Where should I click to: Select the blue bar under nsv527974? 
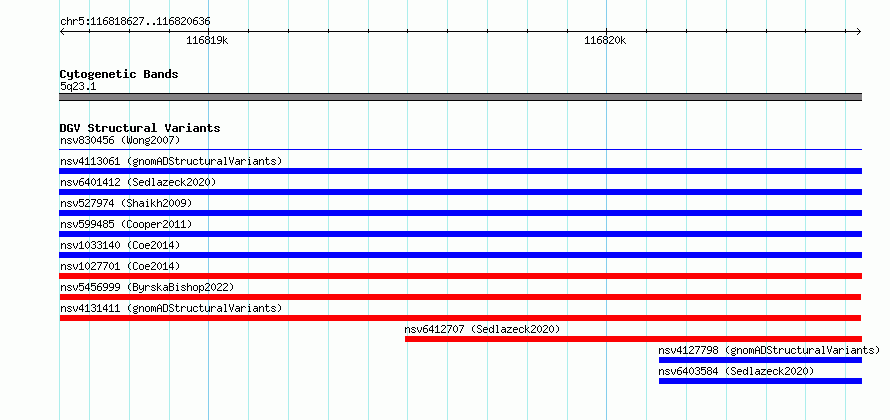point(460,213)
